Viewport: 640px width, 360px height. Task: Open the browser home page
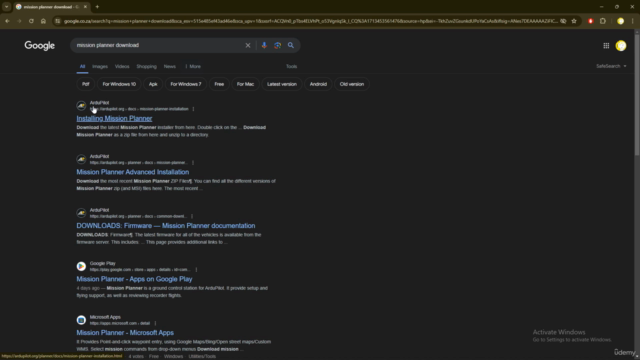(x=43, y=21)
